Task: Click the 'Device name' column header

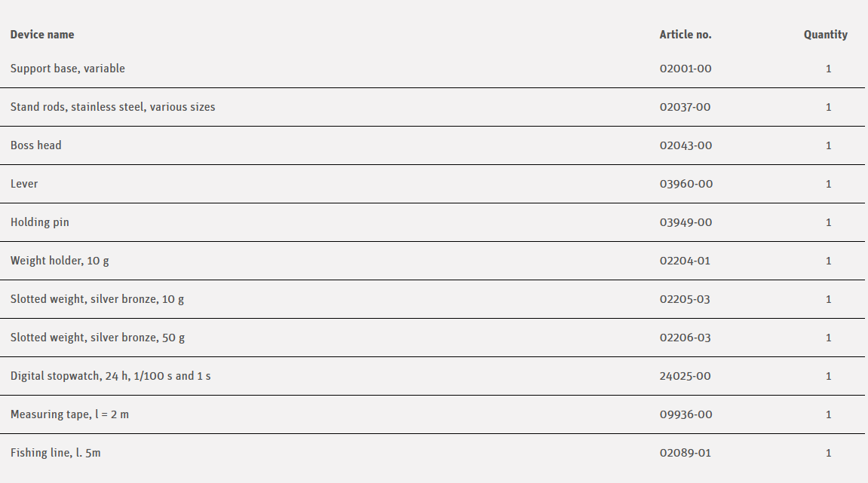Action: (x=42, y=35)
